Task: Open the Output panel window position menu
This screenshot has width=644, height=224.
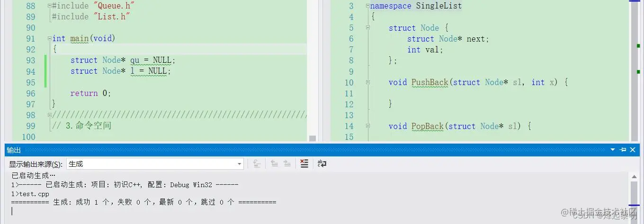Action: [614, 150]
